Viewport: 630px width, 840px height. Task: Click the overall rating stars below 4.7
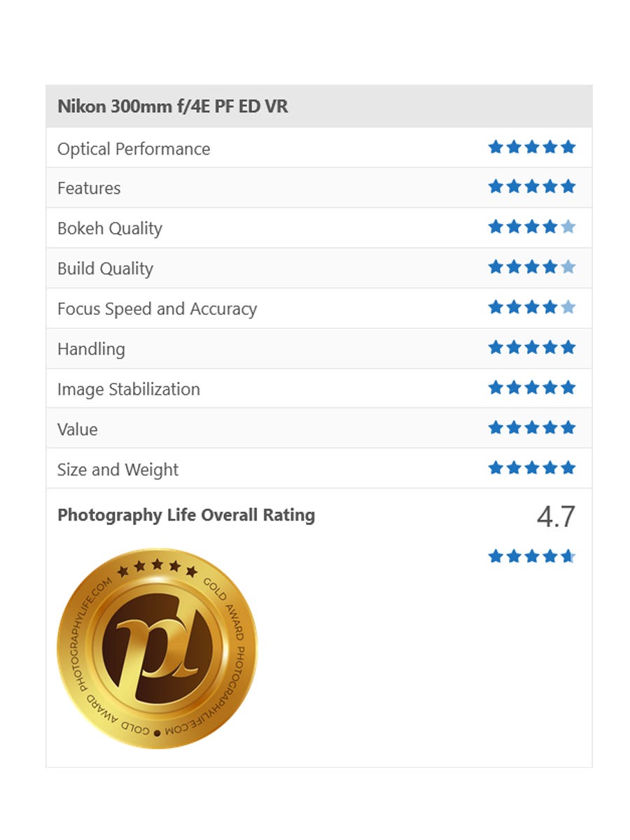tap(531, 556)
